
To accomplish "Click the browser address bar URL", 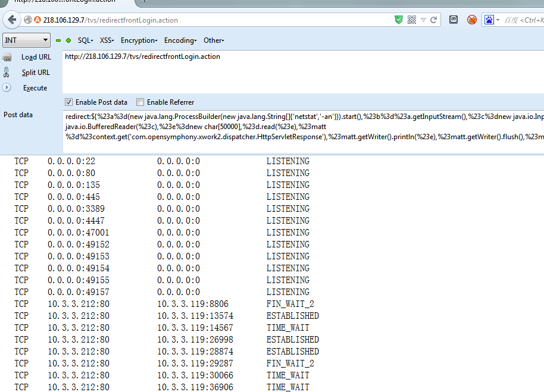I will (110, 20).
